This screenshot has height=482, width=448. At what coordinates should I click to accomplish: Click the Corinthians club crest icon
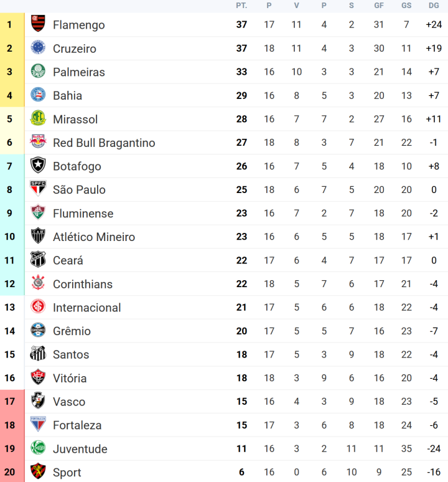pyautogui.click(x=38, y=284)
